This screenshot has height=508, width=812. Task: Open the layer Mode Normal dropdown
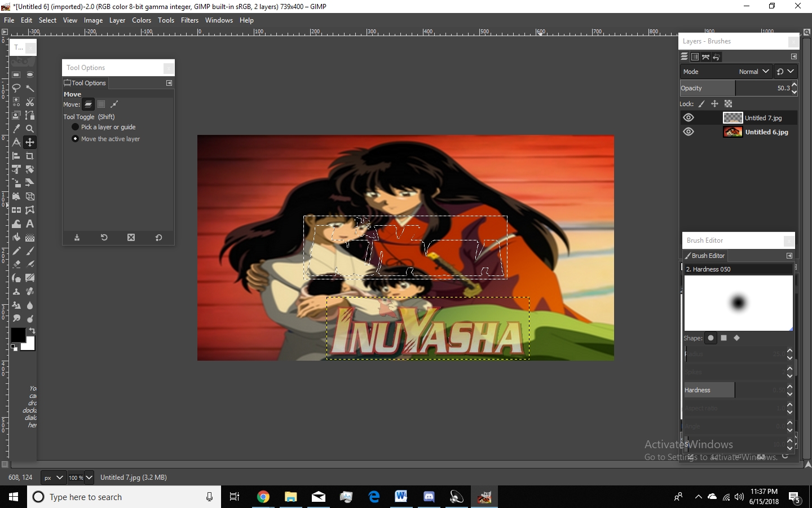(726, 72)
